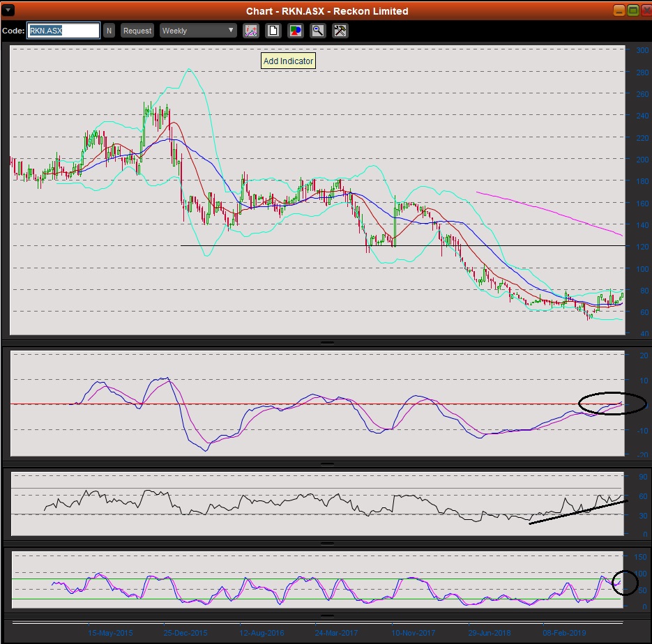Click the 140 price axis label
The height and width of the screenshot is (644, 652).
(x=642, y=225)
